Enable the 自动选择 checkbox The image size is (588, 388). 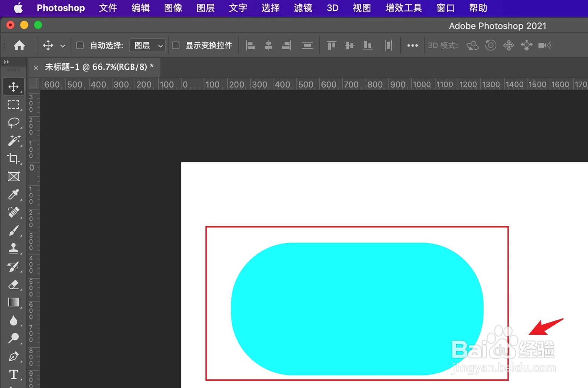click(x=80, y=45)
